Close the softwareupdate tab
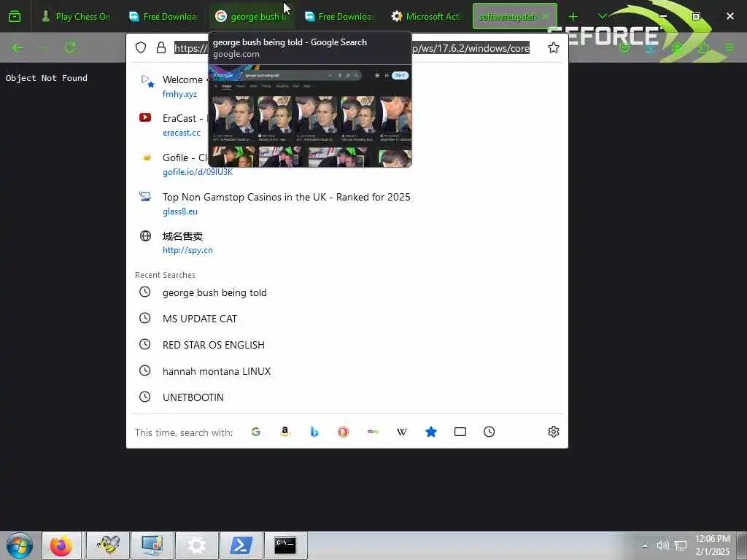 coord(546,16)
